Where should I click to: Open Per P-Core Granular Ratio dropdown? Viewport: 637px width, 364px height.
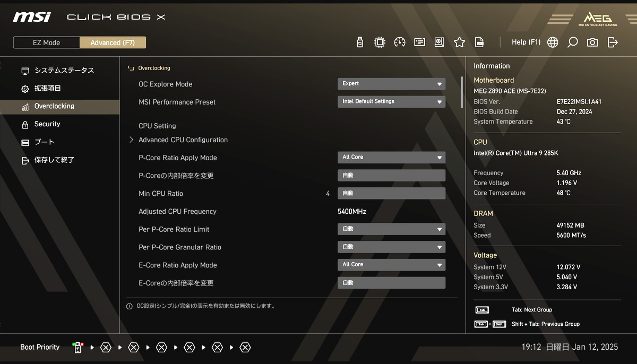pos(391,247)
